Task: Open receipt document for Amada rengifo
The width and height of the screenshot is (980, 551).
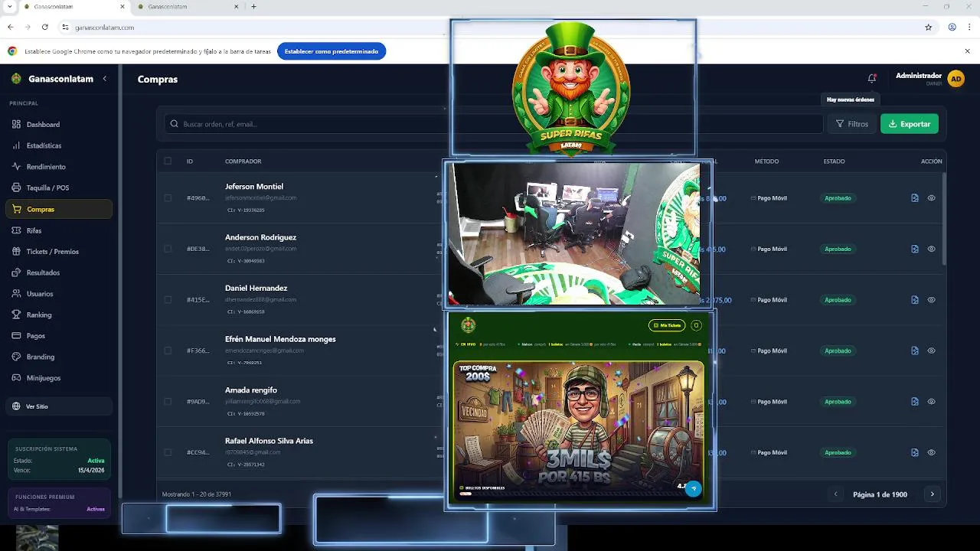Action: (915, 402)
